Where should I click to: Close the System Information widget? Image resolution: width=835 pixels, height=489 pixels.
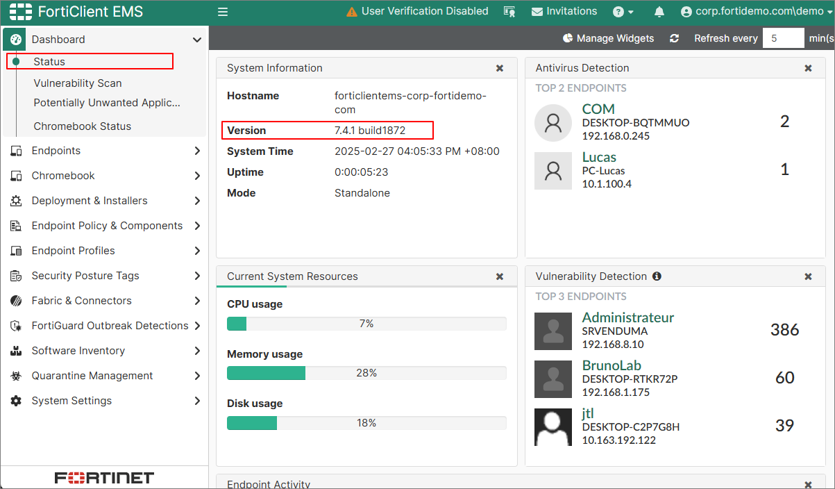[x=500, y=68]
